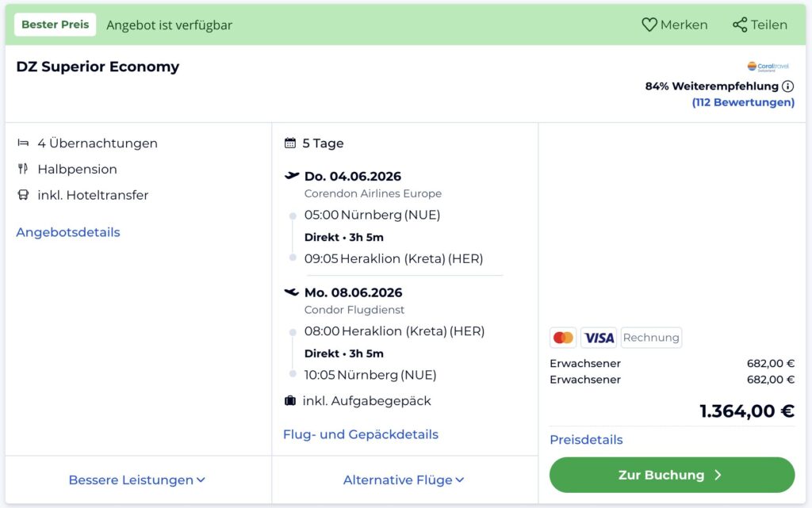Click the Halbpension meal icon
Viewport: 812px width, 508px height.
(23, 169)
